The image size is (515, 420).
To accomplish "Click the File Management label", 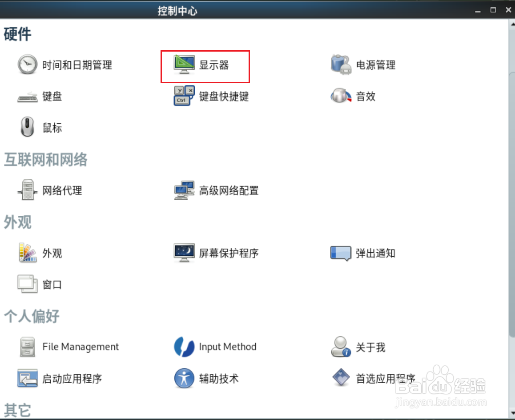I will (x=80, y=347).
